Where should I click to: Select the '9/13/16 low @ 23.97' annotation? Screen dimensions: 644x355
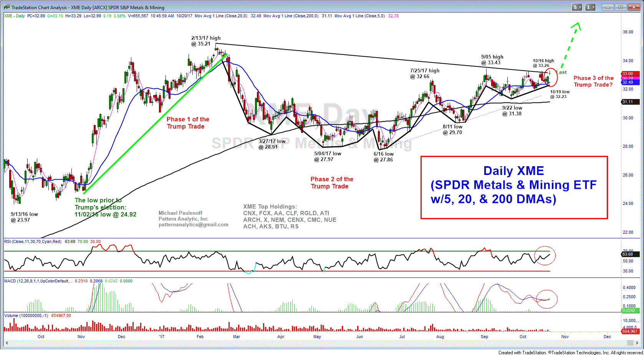point(24,217)
